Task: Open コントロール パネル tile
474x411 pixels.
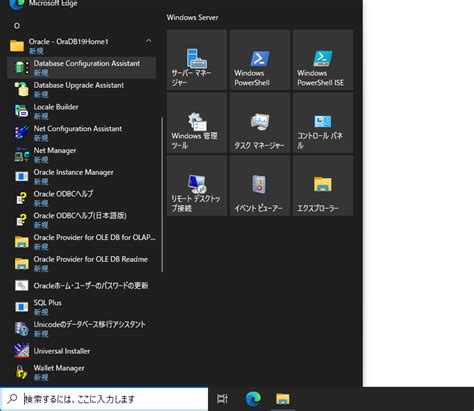Action: (x=323, y=123)
